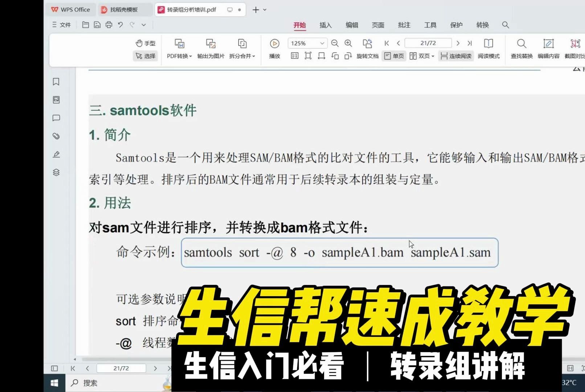Switch to the 页面 ribbon tab
The image size is (585, 392).
coord(378,25)
